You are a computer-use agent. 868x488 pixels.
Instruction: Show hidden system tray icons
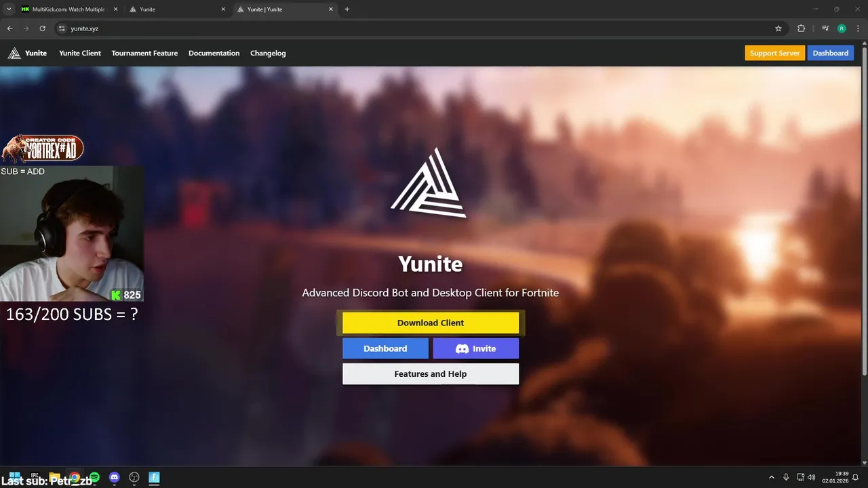771,478
